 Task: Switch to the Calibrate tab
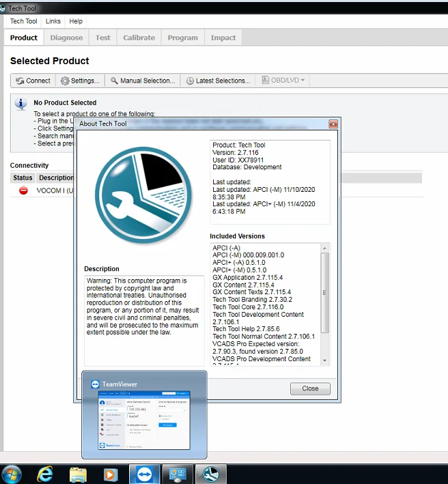pos(139,38)
